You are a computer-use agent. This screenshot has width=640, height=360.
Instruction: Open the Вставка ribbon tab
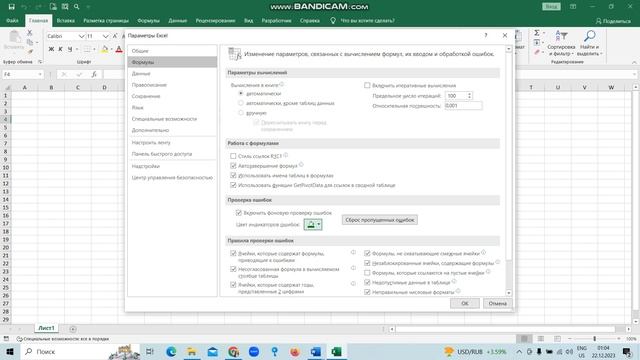pos(66,20)
